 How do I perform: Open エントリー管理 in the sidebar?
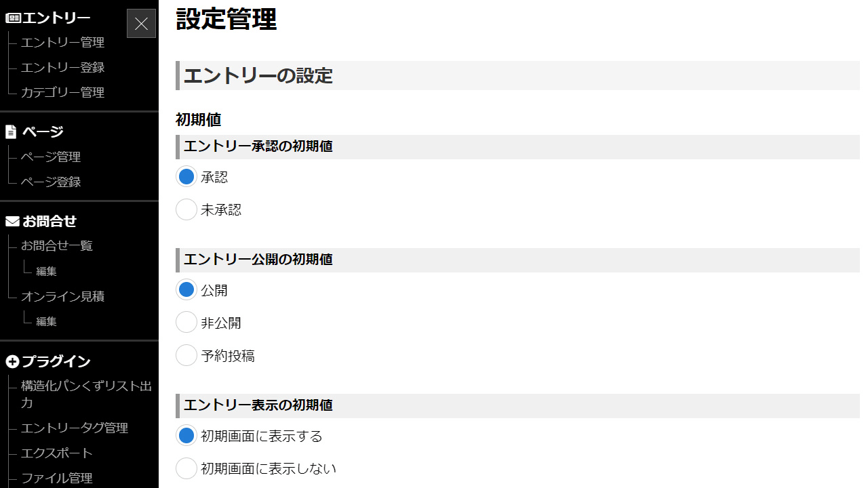click(x=62, y=43)
